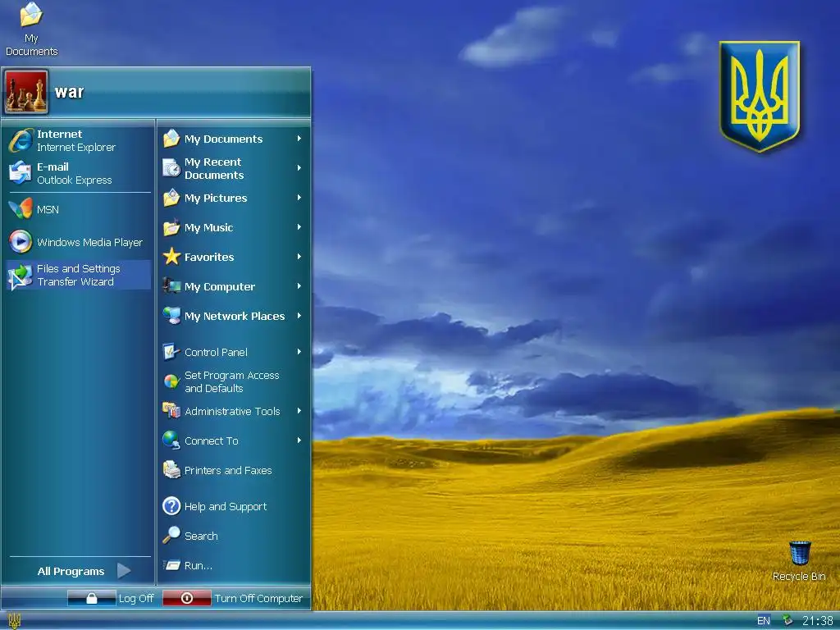Click the All Programs text

pos(71,571)
